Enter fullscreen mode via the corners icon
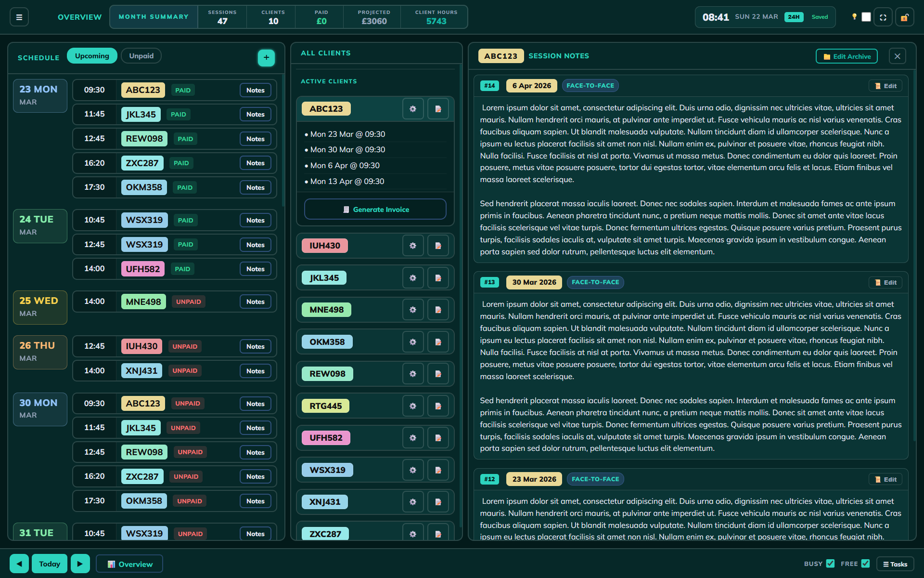This screenshot has width=924, height=578. (x=883, y=16)
